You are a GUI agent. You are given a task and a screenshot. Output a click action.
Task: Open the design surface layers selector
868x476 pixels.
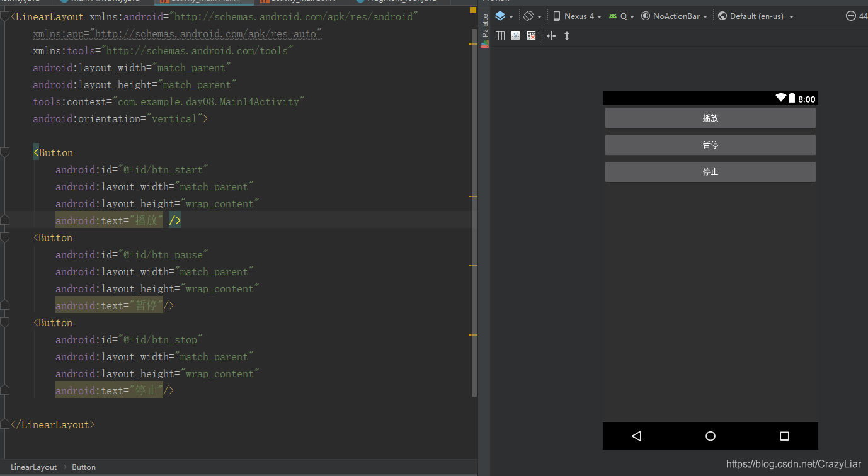pos(504,16)
